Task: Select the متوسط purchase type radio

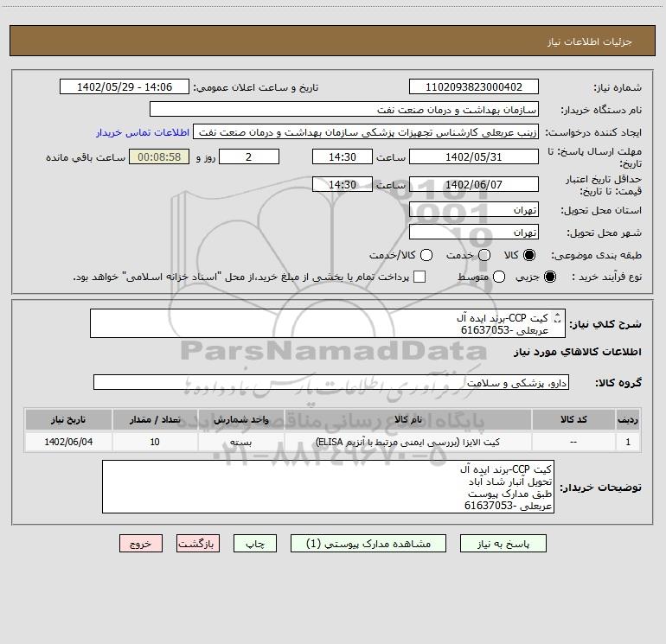Action: pyautogui.click(x=499, y=277)
